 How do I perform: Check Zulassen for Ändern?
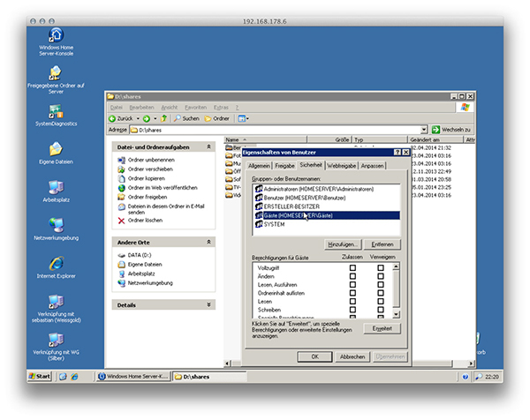pyautogui.click(x=352, y=276)
